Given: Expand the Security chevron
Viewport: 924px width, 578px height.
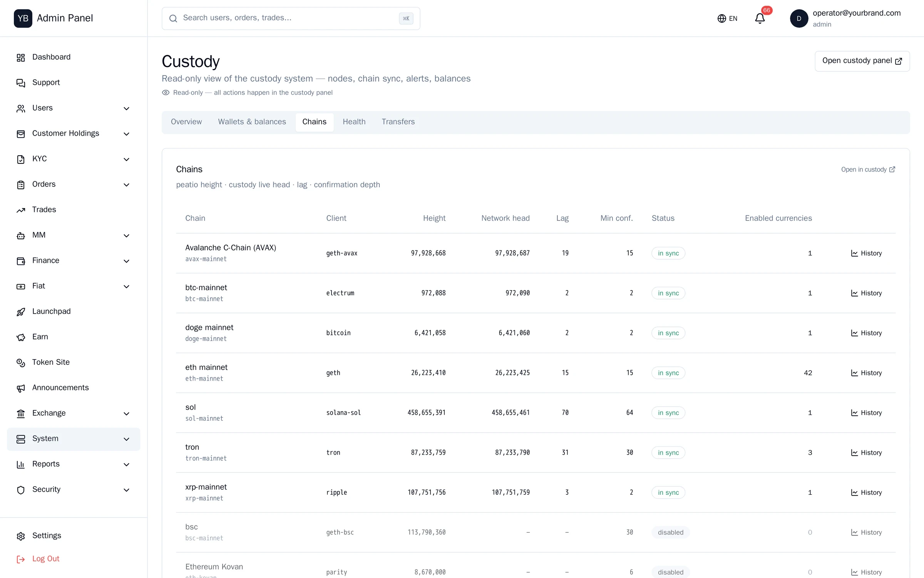Looking at the screenshot, I should [126, 490].
